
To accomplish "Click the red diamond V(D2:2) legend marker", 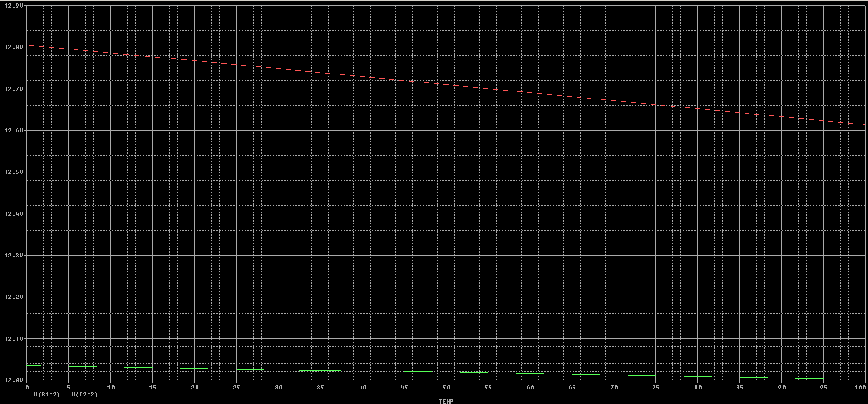I will (67, 395).
